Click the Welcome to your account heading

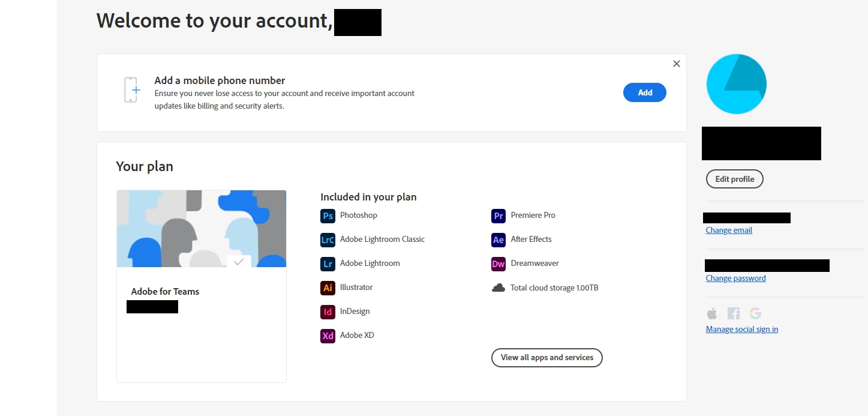coord(215,20)
